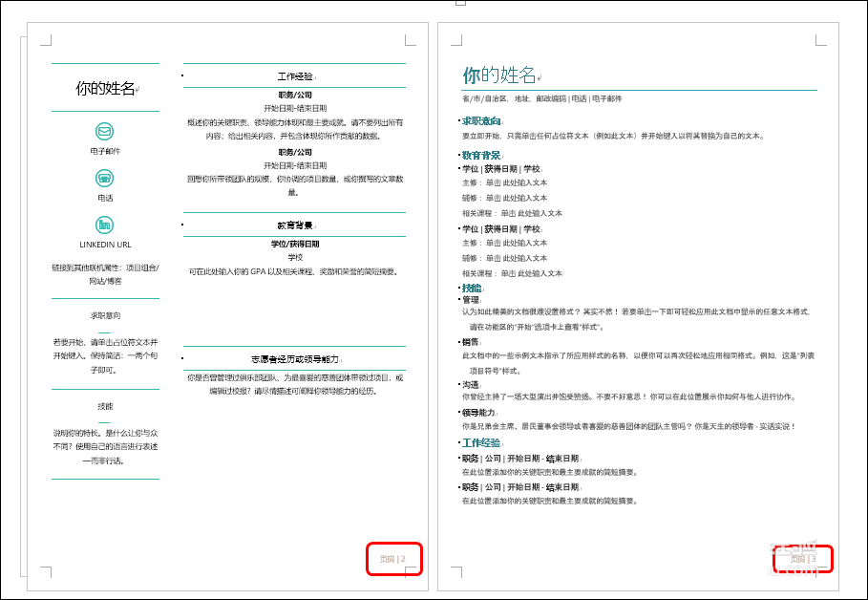This screenshot has width=868, height=600.
Task: Click the 管理 skill subheading
Action: [471, 300]
